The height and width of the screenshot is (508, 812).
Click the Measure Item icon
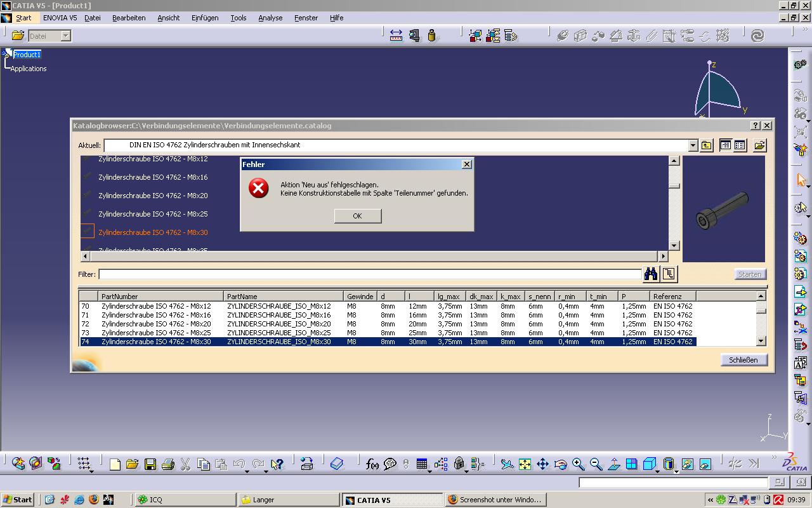pyautogui.click(x=414, y=36)
